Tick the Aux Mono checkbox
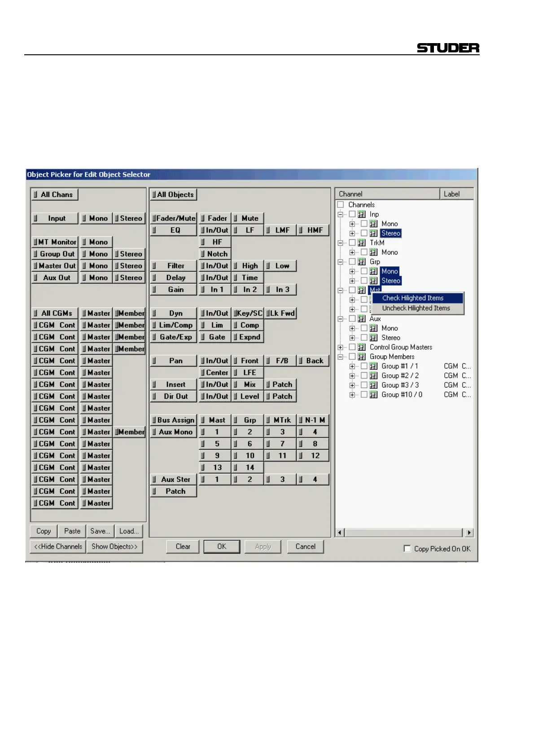 tap(364, 328)
